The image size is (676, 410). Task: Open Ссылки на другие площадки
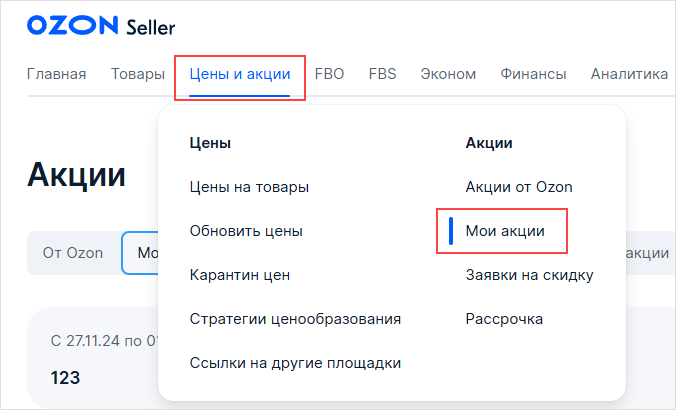coord(295,363)
